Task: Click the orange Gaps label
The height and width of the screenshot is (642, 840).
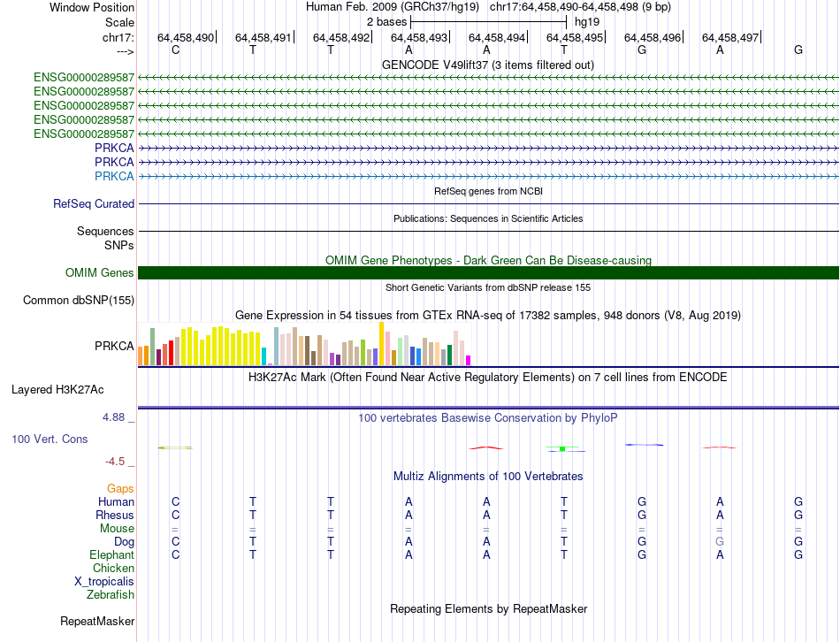Action: point(120,489)
